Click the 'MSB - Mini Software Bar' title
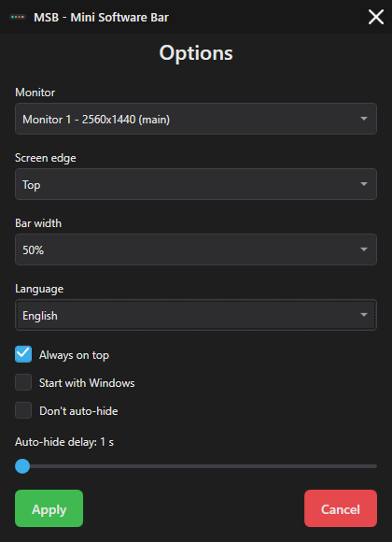Viewport: 392px width, 542px height. (x=101, y=17)
